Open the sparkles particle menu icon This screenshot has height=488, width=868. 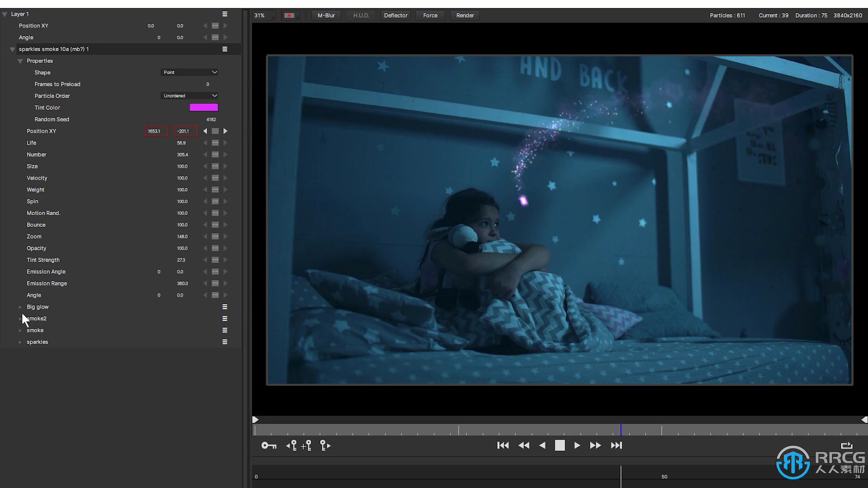[225, 342]
